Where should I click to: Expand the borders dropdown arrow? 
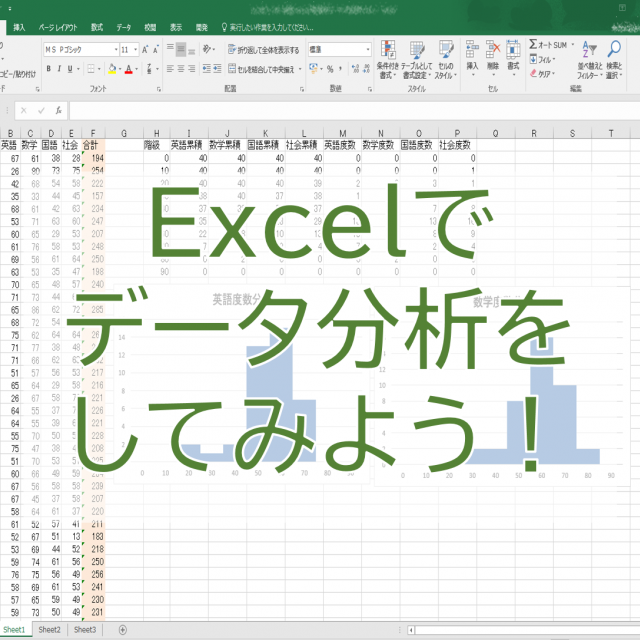[99, 69]
